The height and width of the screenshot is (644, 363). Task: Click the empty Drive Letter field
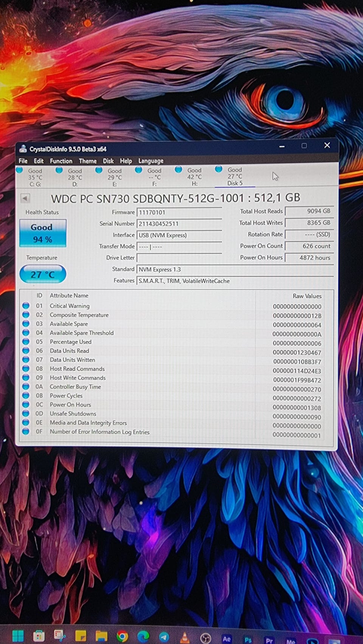click(x=179, y=258)
